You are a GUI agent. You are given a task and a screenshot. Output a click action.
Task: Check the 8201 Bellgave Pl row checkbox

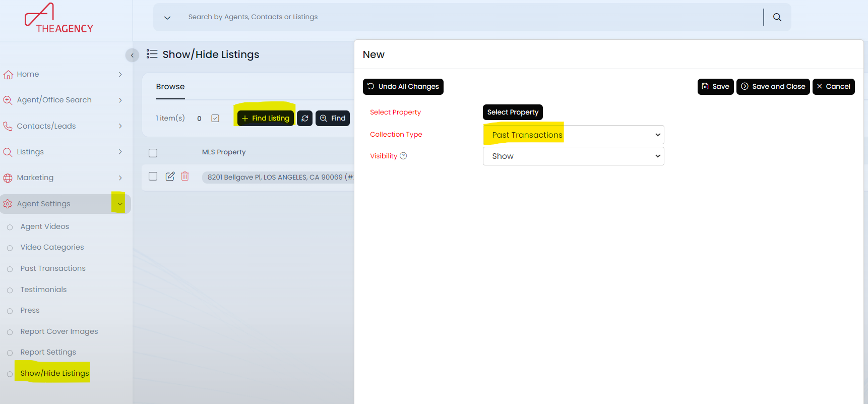(x=153, y=177)
